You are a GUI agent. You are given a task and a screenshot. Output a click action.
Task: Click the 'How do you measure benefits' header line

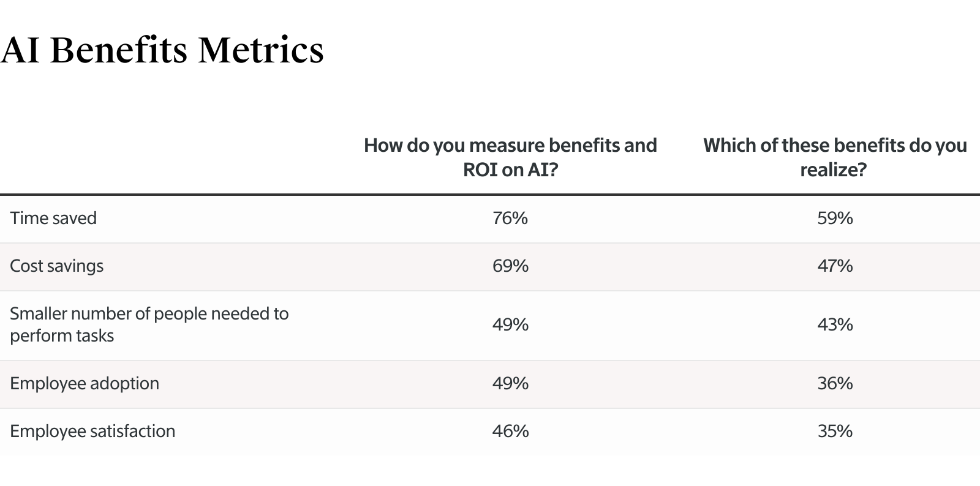(510, 145)
